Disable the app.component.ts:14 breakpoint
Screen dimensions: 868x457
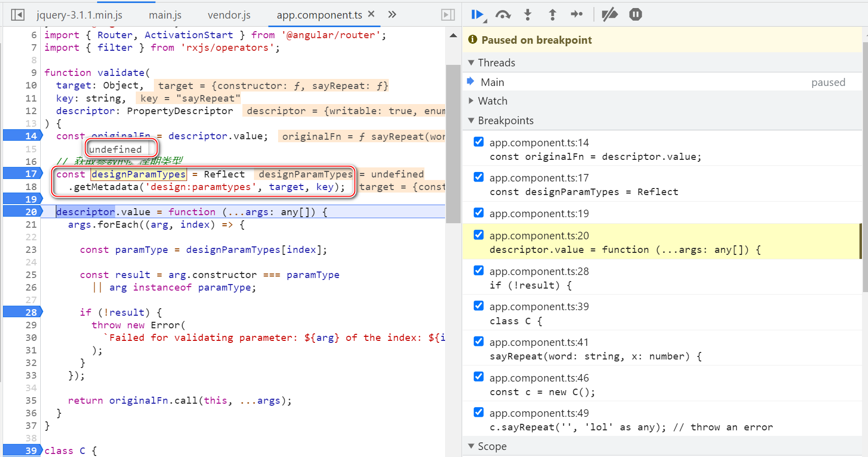click(x=478, y=141)
